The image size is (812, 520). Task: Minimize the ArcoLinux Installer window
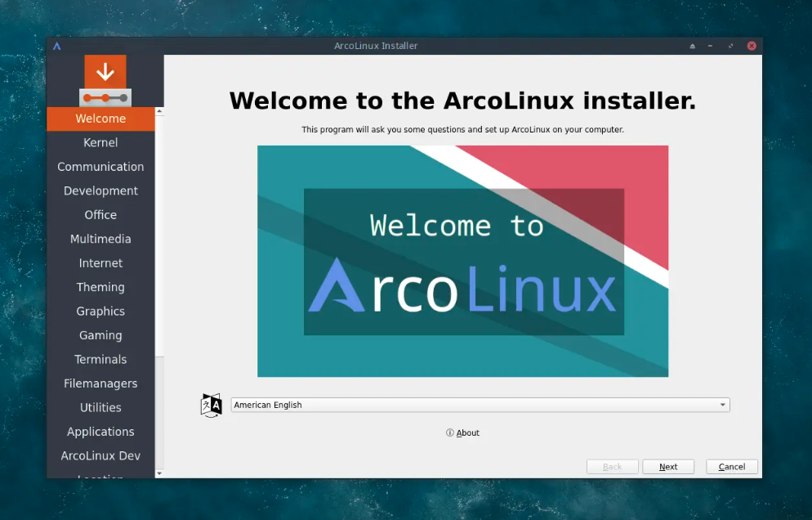click(711, 46)
